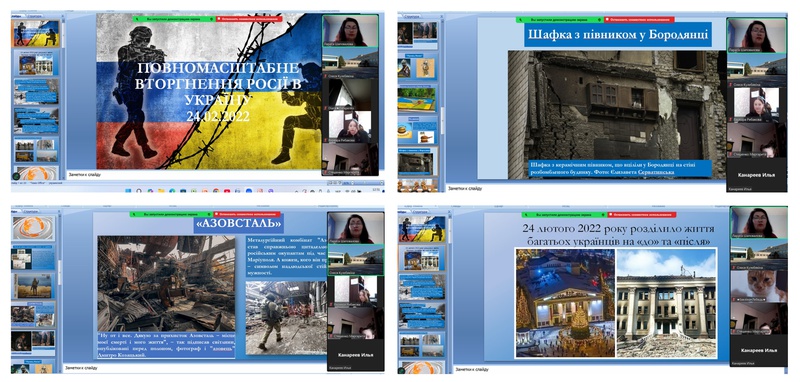Toggle muted mic icon on the cat video tile

pos(734,300)
